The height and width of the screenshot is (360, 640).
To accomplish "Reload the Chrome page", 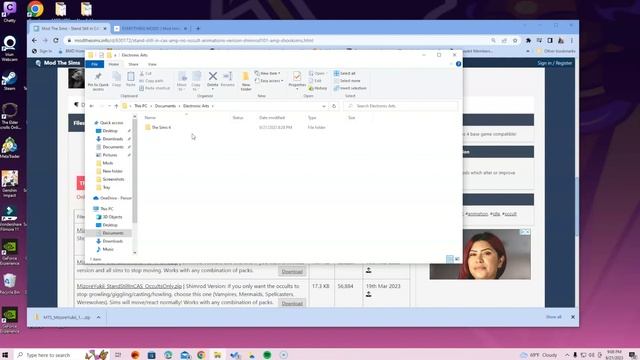I will [56, 40].
